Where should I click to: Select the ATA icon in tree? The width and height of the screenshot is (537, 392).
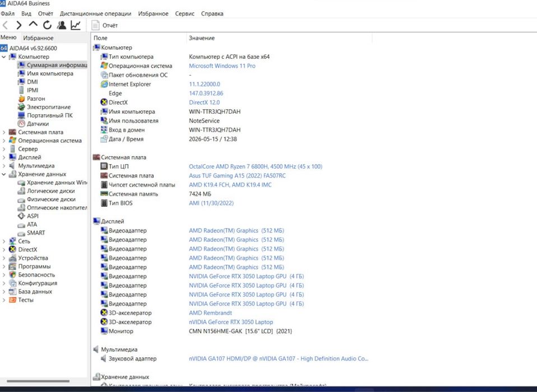[21, 225]
